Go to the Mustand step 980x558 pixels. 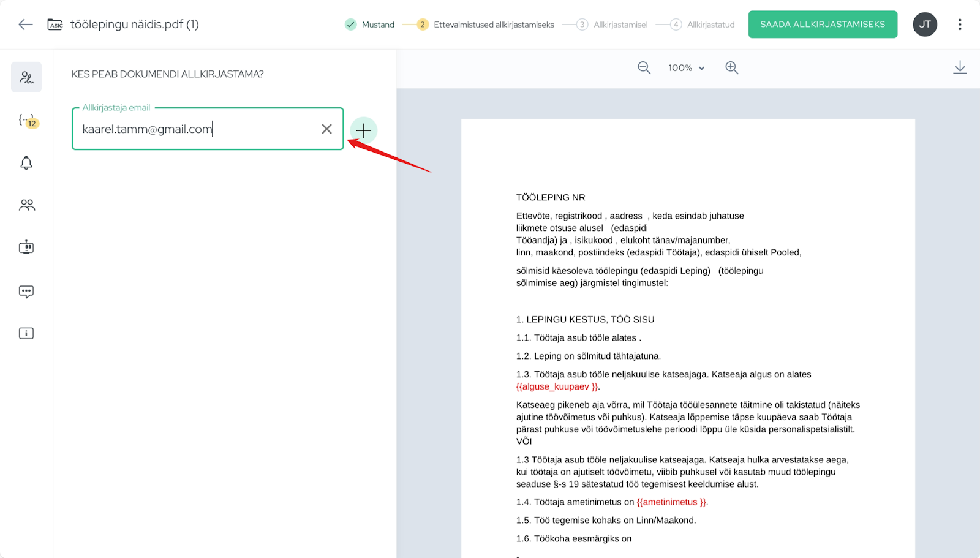[370, 25]
